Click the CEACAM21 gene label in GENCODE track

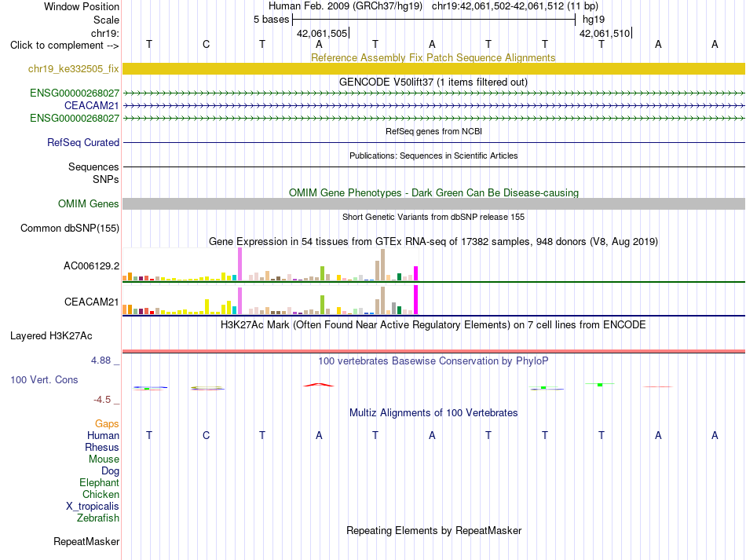coord(91,105)
